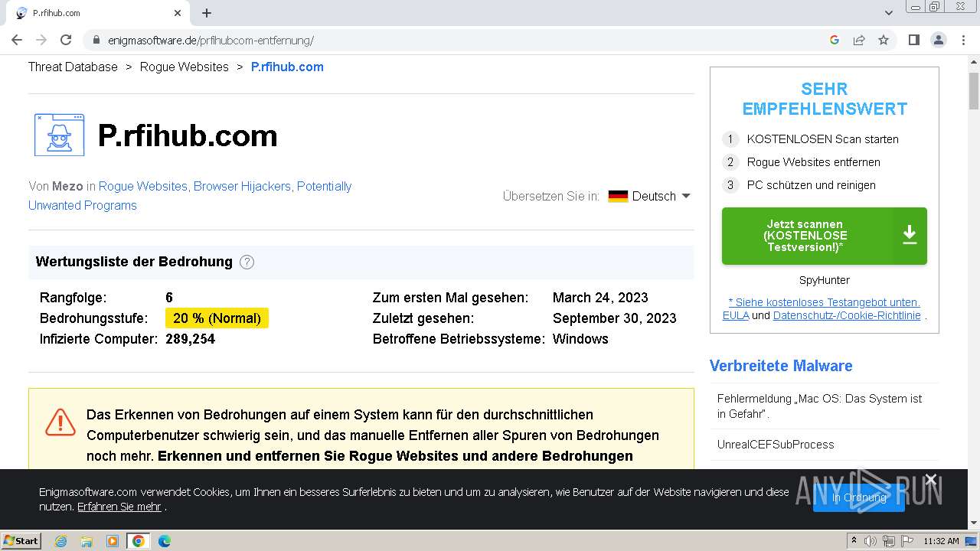Click the browser forward arrow
The width and height of the screenshot is (980, 551).
[x=41, y=40]
